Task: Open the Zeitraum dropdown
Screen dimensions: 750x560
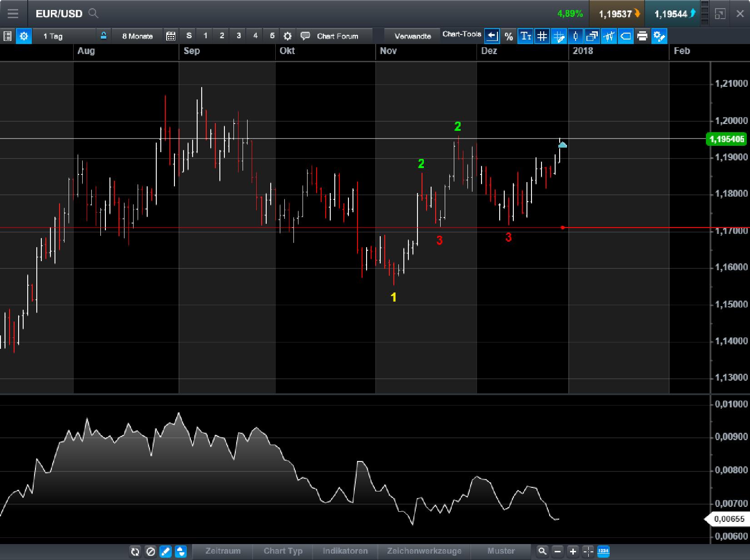Action: 223,551
